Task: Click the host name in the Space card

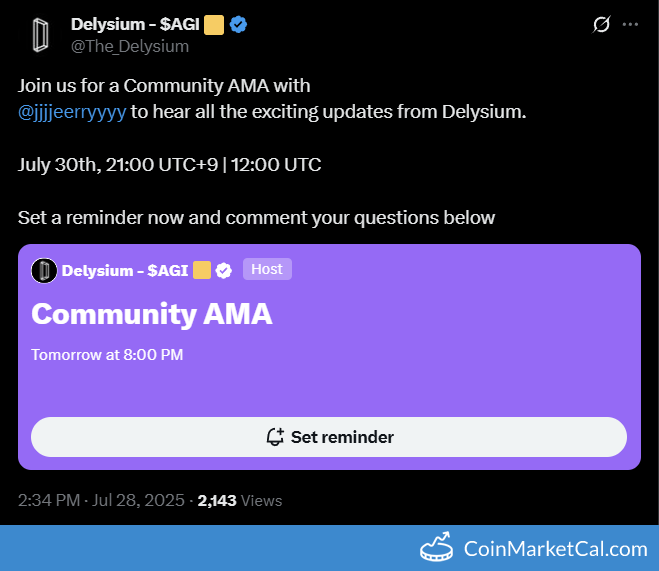Action: tap(125, 271)
